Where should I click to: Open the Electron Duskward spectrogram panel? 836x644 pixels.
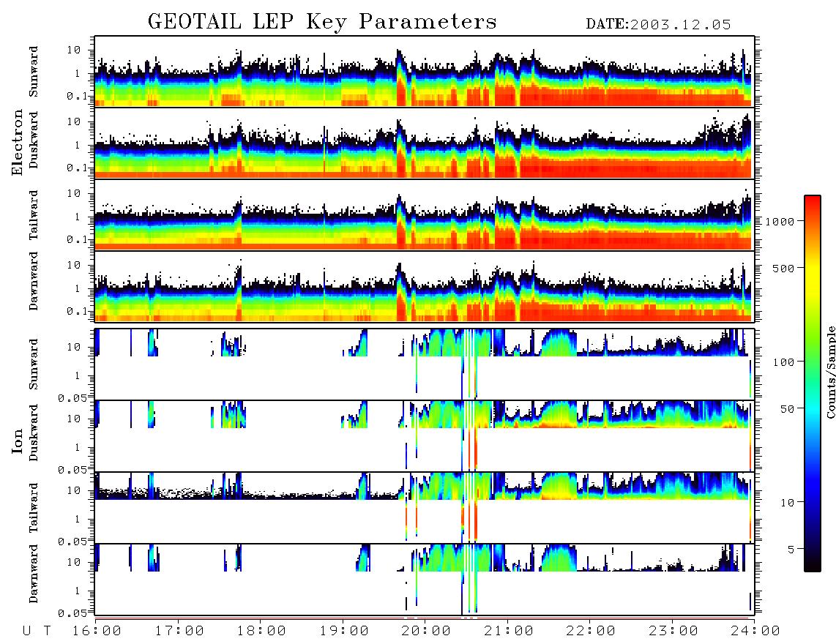click(x=425, y=143)
